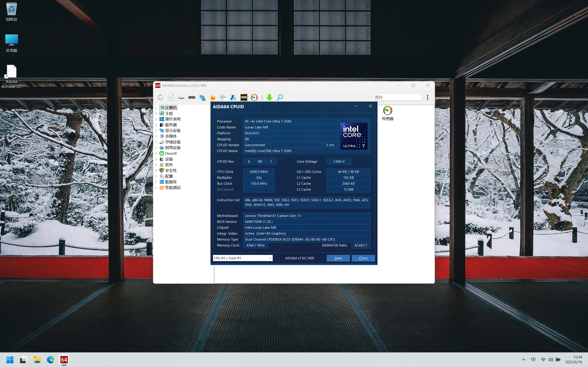Click the refresh toolbar icon
The width and height of the screenshot is (588, 367).
(x=160, y=97)
